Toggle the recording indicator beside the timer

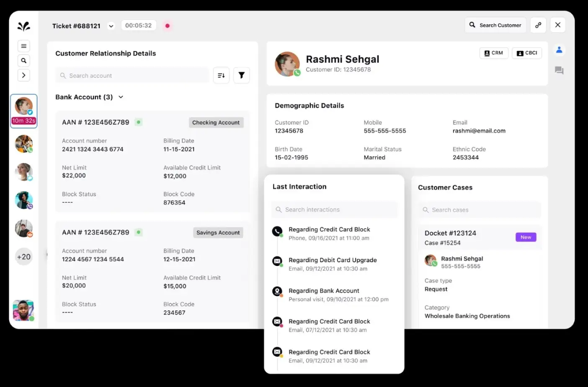tap(167, 26)
